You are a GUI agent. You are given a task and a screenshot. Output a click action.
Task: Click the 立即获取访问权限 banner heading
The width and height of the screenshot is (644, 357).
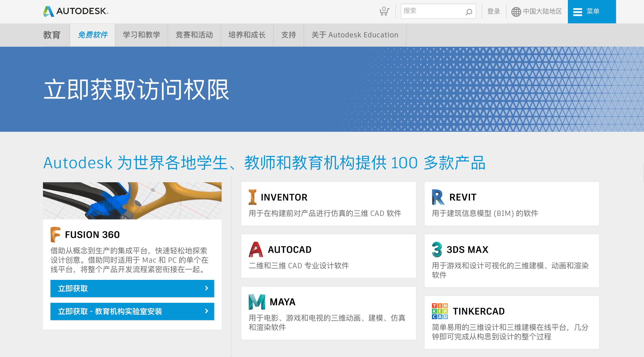pyautogui.click(x=137, y=89)
